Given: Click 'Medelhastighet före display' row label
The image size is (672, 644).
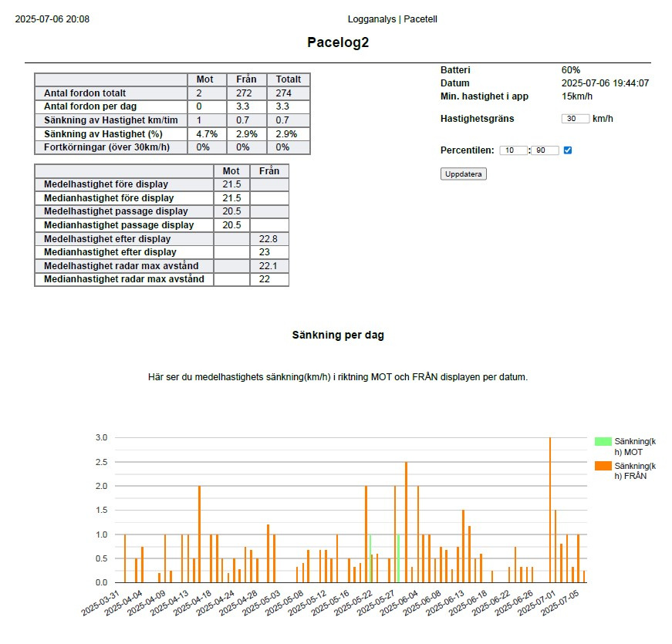Looking at the screenshot, I should [106, 184].
